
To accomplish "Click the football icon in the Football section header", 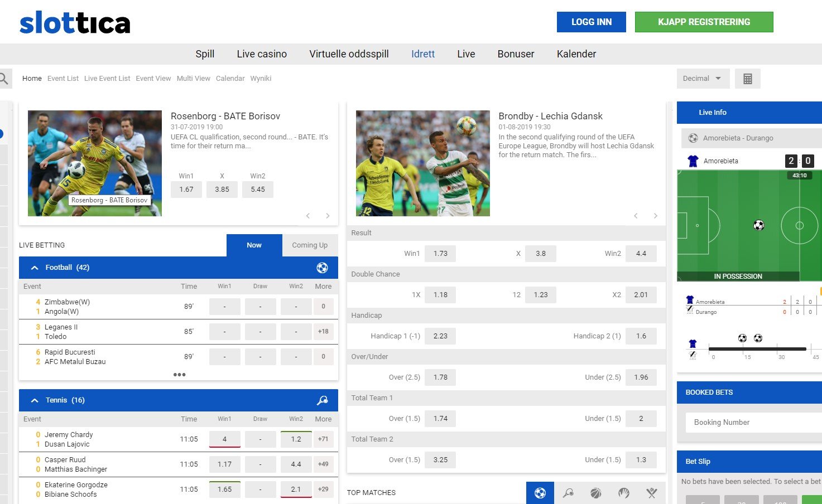I will pyautogui.click(x=323, y=268).
